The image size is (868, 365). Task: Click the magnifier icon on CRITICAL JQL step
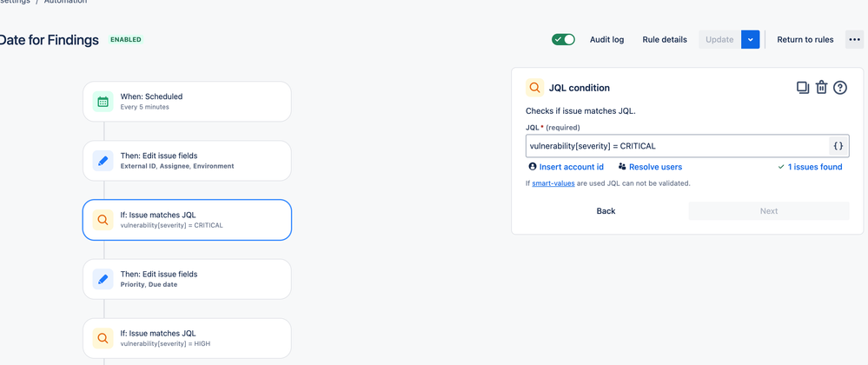click(103, 220)
